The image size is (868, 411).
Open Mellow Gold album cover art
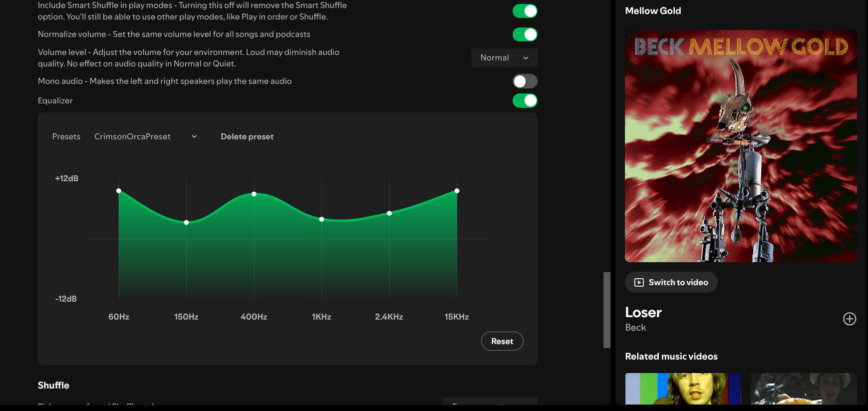pos(741,146)
